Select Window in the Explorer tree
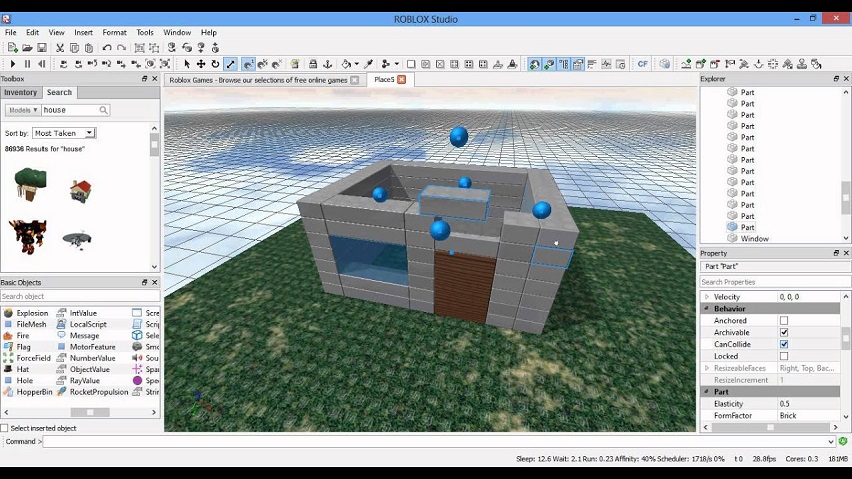The width and height of the screenshot is (852, 479). [x=755, y=238]
